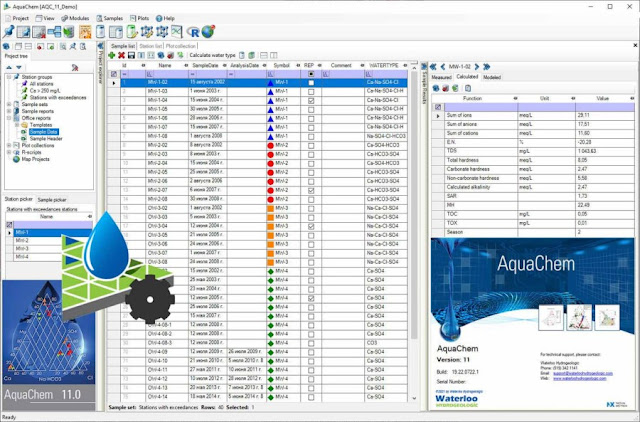
Task: Toggle REP checkbox for sample OW-3-04
Action: 311,227
